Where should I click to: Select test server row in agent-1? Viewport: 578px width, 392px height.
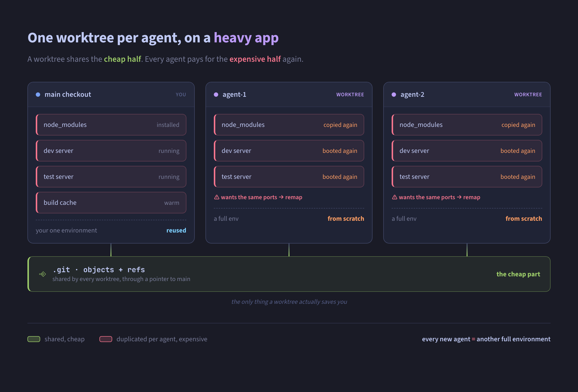coord(289,177)
